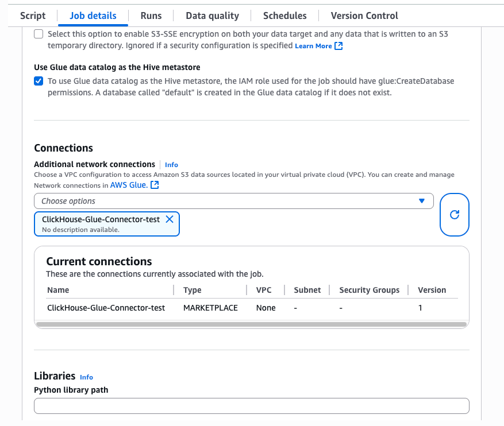Uncheck Glue data catalog as Hive metastore
This screenshot has height=426, width=504.
38,81
